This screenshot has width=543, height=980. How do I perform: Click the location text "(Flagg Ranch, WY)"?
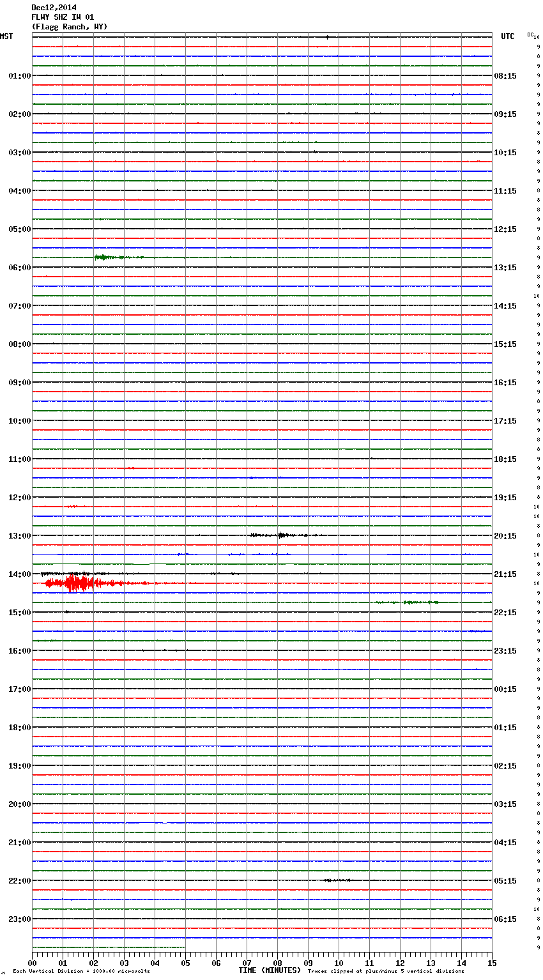(x=70, y=27)
